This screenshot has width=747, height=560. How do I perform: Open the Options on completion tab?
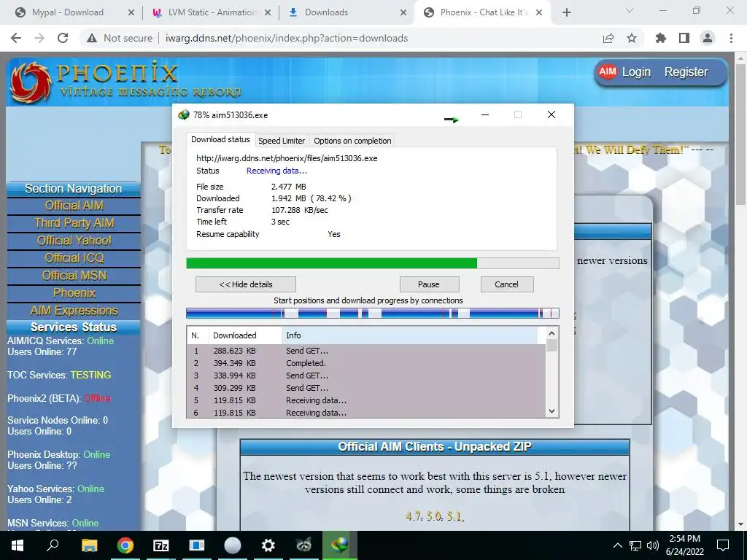pyautogui.click(x=352, y=141)
